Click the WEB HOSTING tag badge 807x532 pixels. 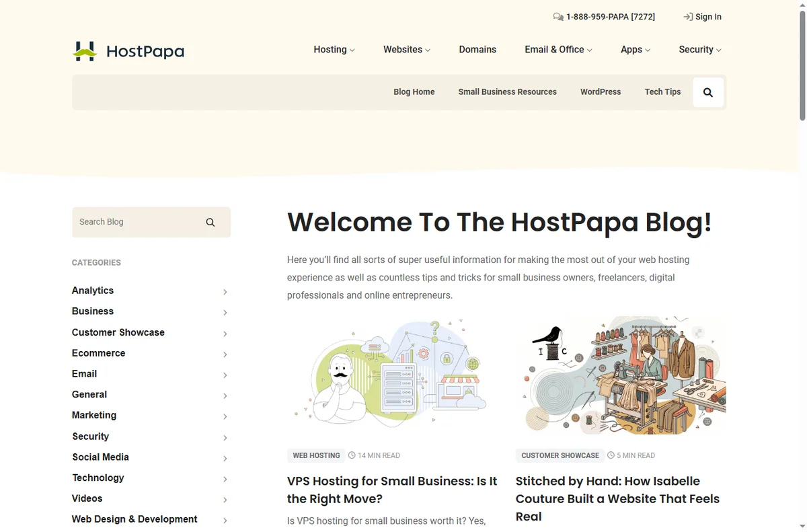pyautogui.click(x=316, y=455)
